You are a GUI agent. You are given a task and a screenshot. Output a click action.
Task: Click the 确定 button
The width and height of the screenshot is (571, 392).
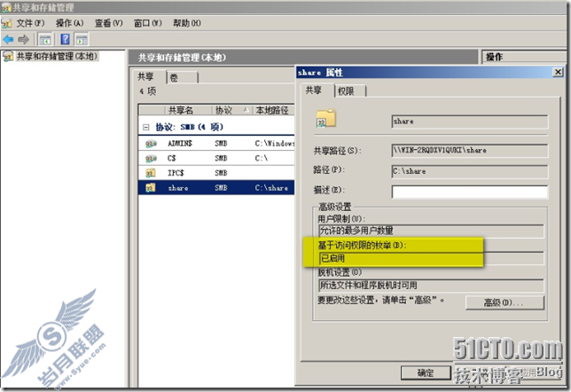pyautogui.click(x=426, y=372)
